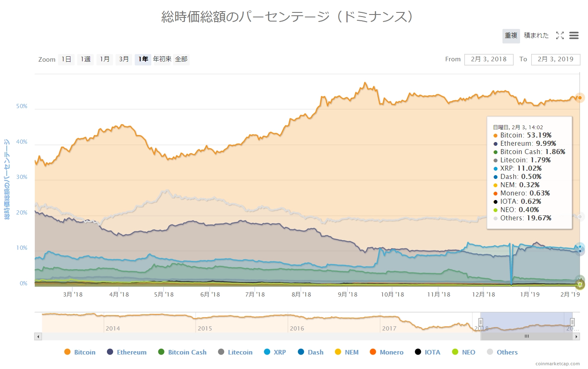Image resolution: width=588 pixels, height=369 pixels.
Task: Click the navigator scrollbar right arrow
Action: click(x=576, y=337)
